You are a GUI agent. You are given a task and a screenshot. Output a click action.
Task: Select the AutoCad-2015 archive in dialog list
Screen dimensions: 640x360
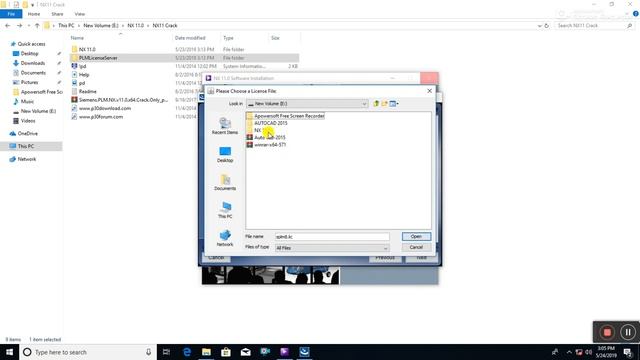(x=266, y=137)
